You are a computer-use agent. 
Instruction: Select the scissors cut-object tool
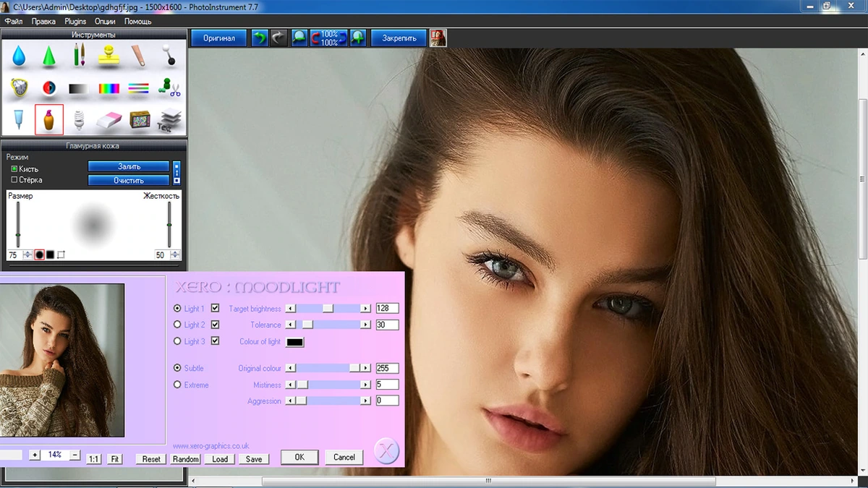coord(169,88)
